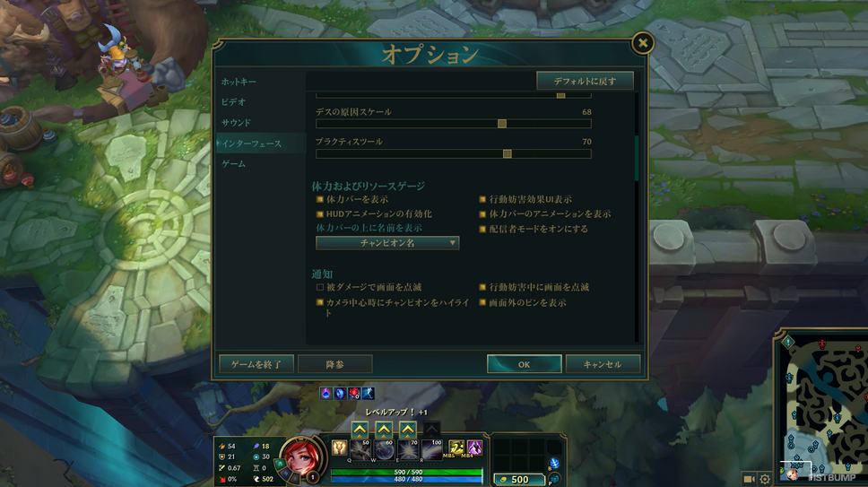The height and width of the screenshot is (487, 868).
Task: Level up the W ability arrow
Action: click(384, 430)
